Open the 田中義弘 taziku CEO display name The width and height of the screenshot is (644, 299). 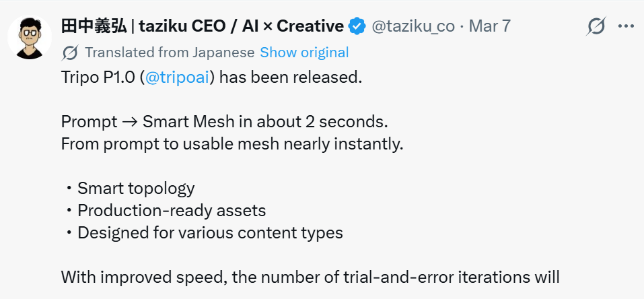pos(202,26)
